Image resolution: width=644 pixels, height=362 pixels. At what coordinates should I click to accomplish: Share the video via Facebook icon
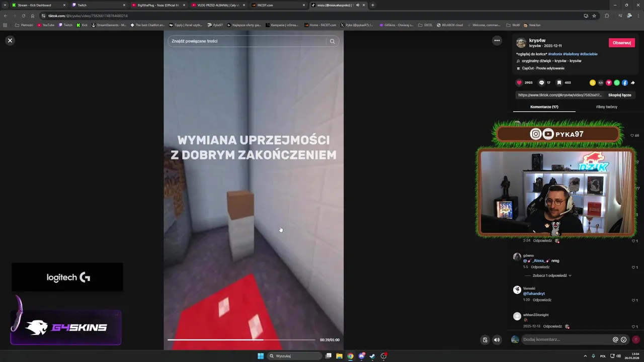pos(625,83)
